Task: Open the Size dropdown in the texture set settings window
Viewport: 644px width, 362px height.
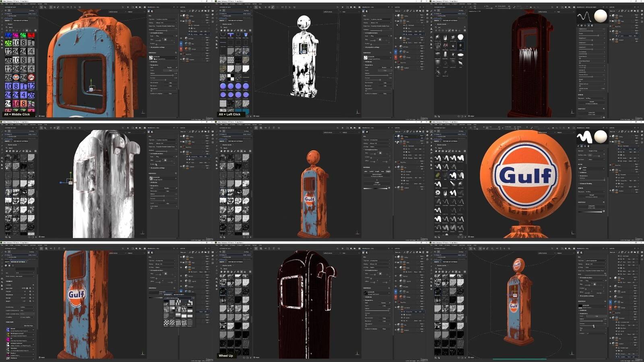Action: tap(25, 273)
